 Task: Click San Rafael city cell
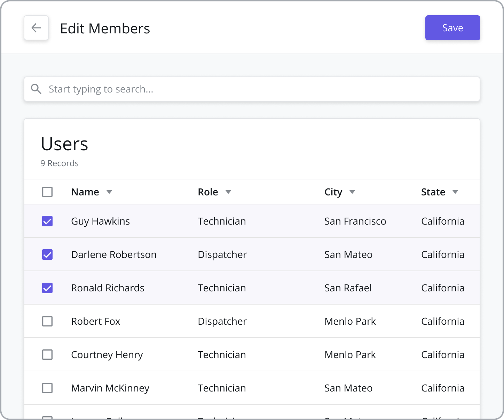pos(348,288)
